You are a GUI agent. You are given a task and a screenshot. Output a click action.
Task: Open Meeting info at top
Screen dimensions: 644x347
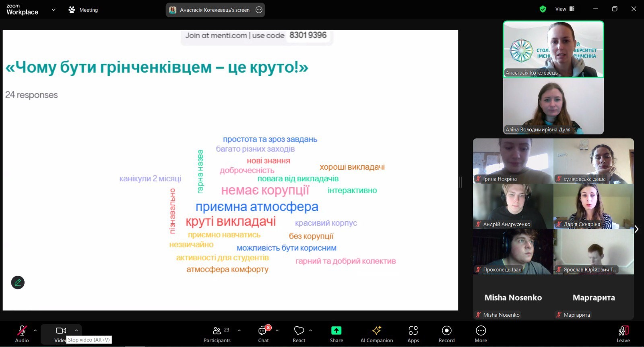83,10
